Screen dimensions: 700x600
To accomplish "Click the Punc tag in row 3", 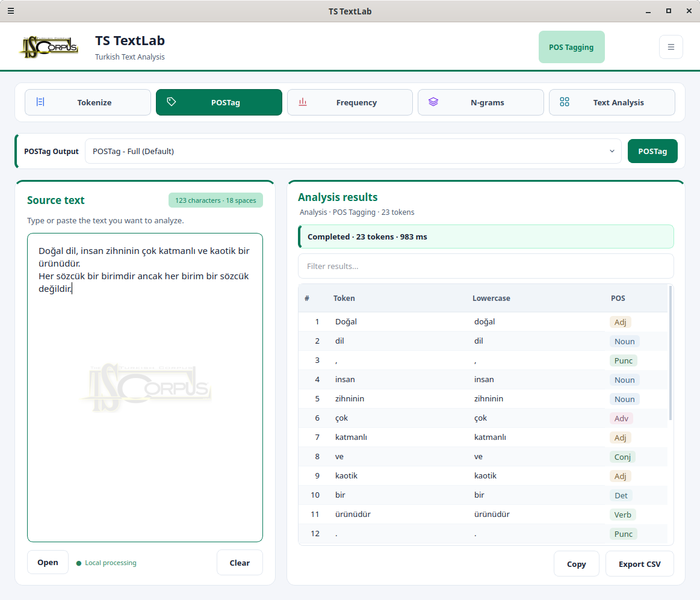I will [x=623, y=360].
